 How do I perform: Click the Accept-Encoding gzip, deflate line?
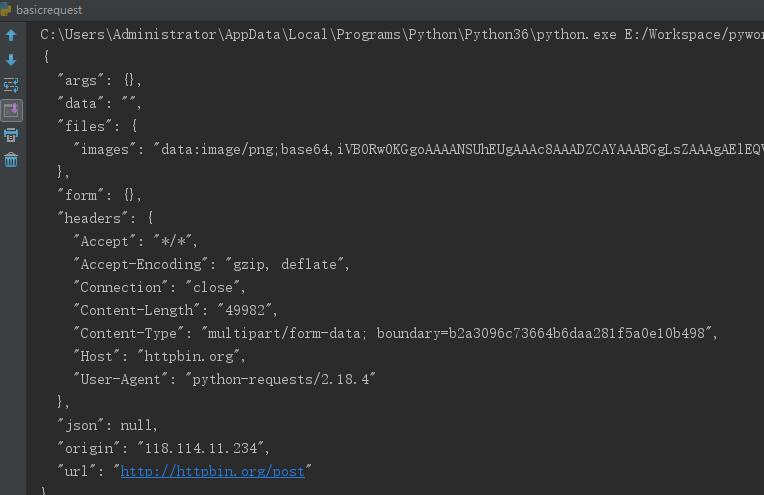[211, 264]
